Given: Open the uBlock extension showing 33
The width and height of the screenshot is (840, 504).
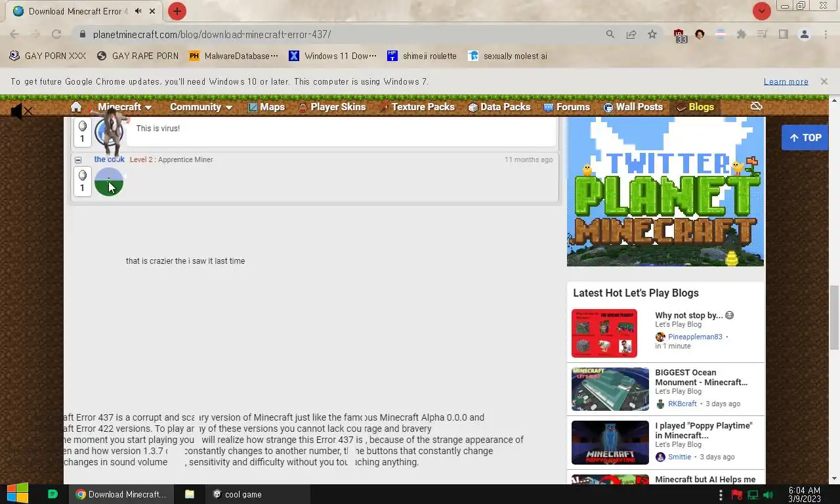Looking at the screenshot, I should 680,35.
